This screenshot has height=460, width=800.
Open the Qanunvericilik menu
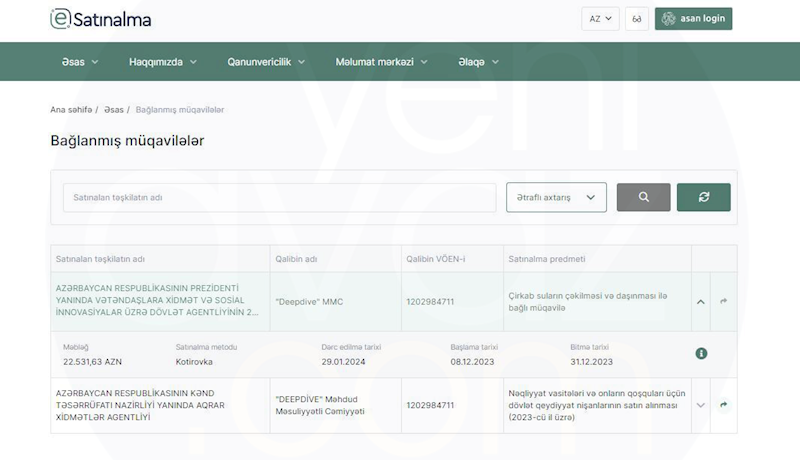266,62
